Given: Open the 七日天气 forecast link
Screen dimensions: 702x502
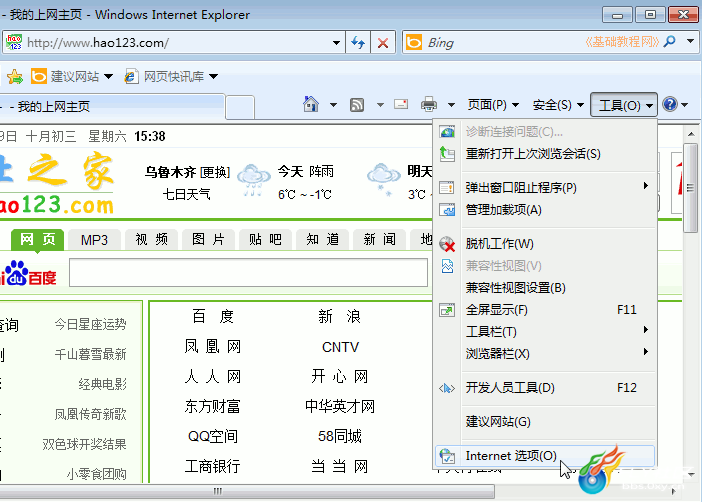Looking at the screenshot, I should click(x=186, y=194).
